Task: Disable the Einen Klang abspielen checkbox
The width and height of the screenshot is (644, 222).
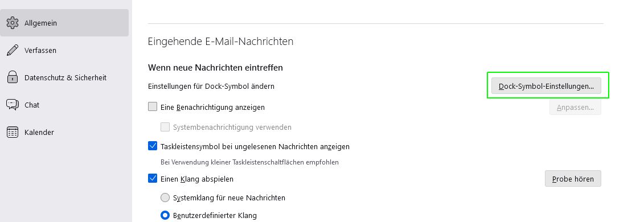Action: click(x=153, y=179)
